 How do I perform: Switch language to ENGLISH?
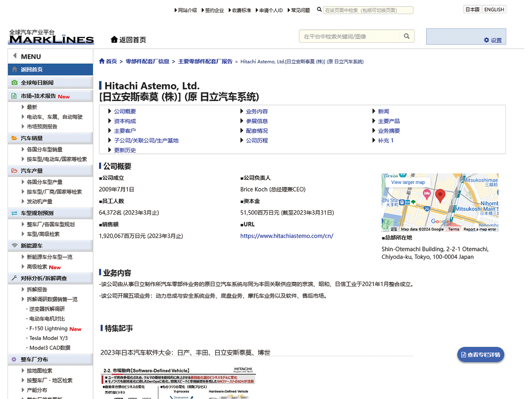tap(494, 9)
